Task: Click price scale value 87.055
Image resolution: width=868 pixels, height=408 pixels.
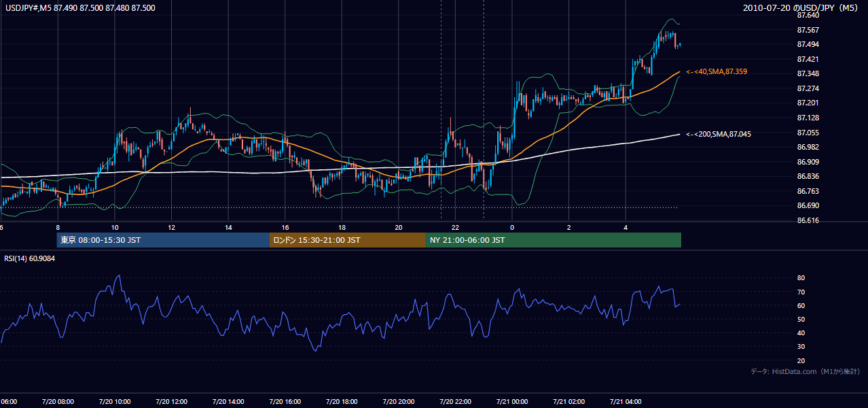Action: pos(807,133)
